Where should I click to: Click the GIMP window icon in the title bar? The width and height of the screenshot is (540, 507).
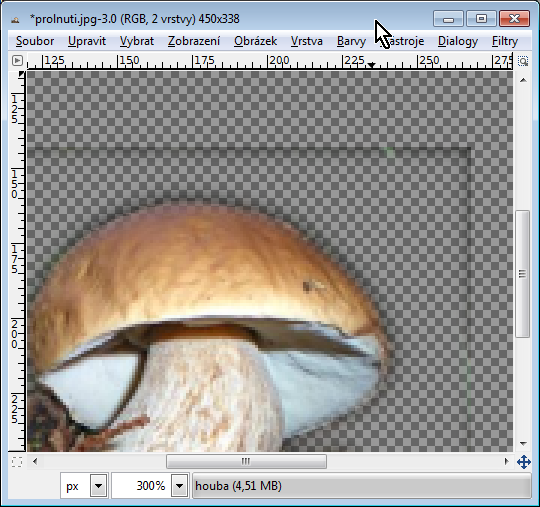15,20
